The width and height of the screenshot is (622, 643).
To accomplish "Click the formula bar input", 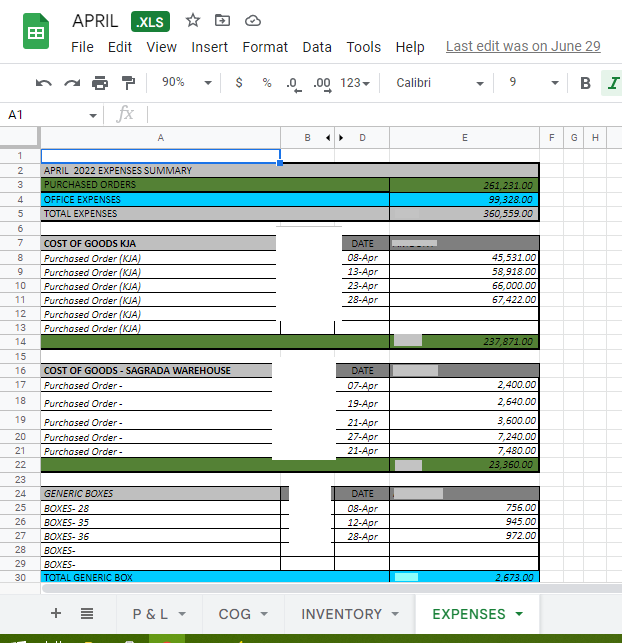I will click(x=383, y=114).
